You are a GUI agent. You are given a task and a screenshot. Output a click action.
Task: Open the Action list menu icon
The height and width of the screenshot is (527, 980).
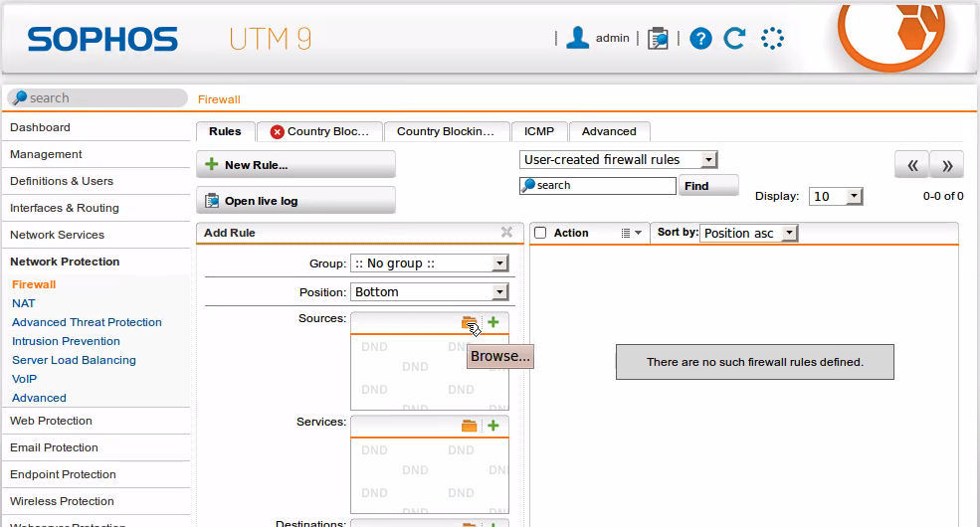[x=626, y=233]
